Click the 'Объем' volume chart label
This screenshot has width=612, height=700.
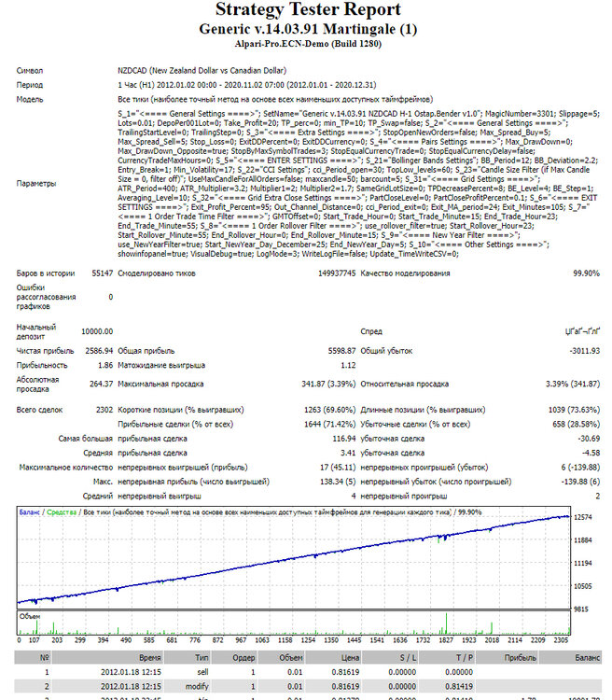point(30,616)
